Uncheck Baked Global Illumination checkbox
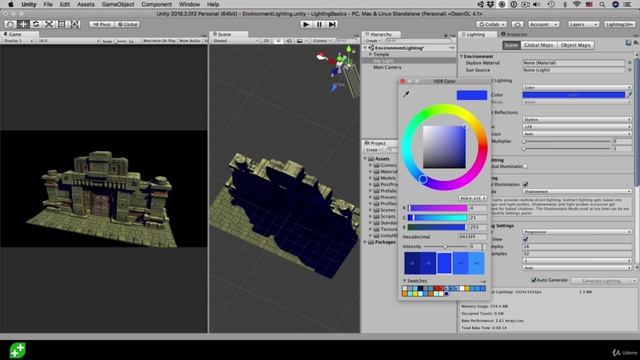Viewport: 640px width, 360px height. pyautogui.click(x=525, y=184)
